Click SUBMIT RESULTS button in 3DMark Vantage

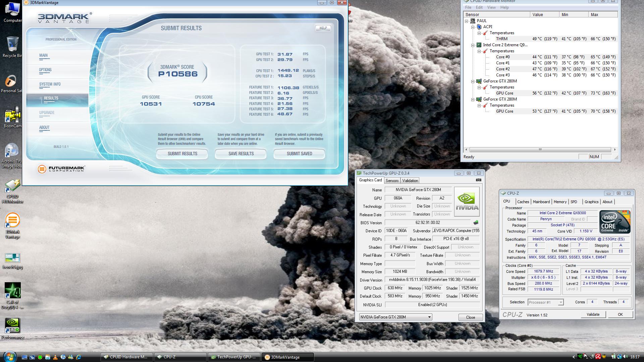click(182, 154)
